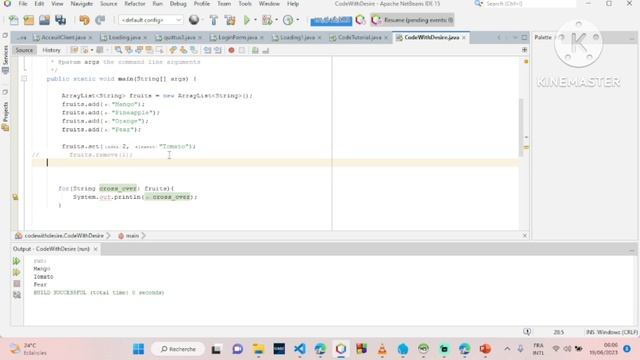Open the Refactor menu
Image resolution: width=640 pixels, height=360 pixels.
click(135, 4)
